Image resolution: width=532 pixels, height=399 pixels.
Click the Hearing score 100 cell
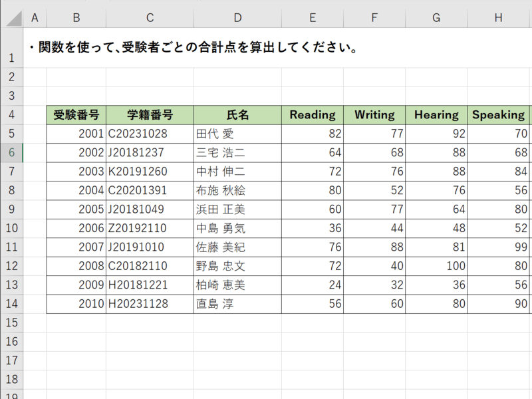pyautogui.click(x=436, y=267)
